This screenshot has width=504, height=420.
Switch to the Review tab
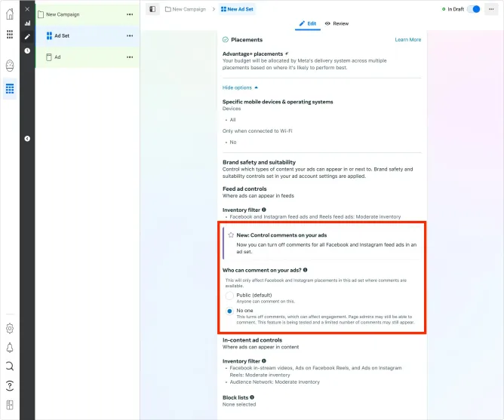pyautogui.click(x=337, y=23)
